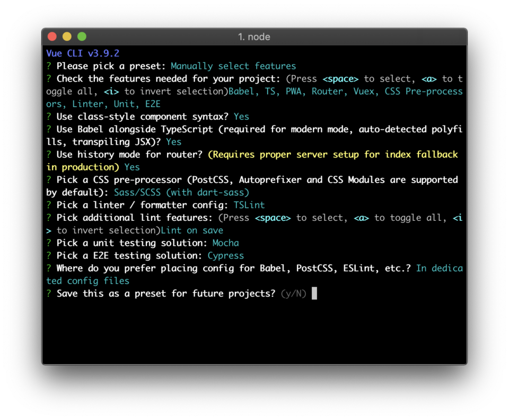Click 'Yes' for Babel alongside TypeScript

point(173,141)
